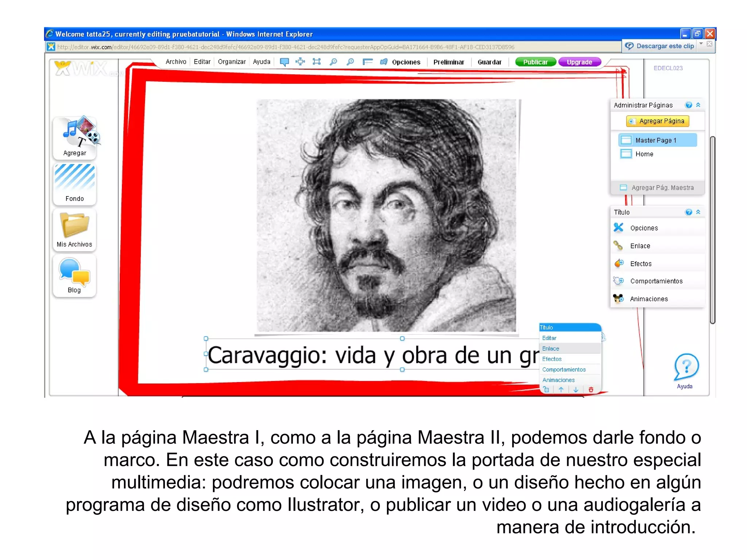Select the Caravaggio portrait image
The image size is (747, 560).
[386, 215]
